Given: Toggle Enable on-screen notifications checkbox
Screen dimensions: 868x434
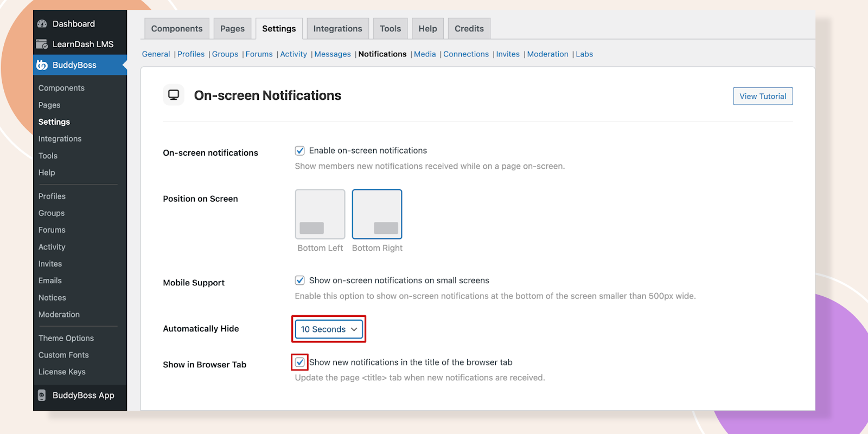Looking at the screenshot, I should [x=299, y=151].
